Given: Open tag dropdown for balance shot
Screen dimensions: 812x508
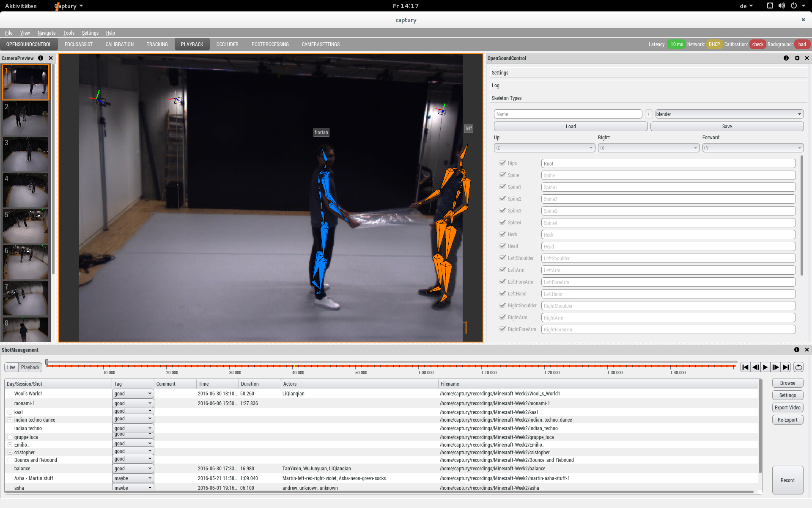Looking at the screenshot, I should pos(133,469).
